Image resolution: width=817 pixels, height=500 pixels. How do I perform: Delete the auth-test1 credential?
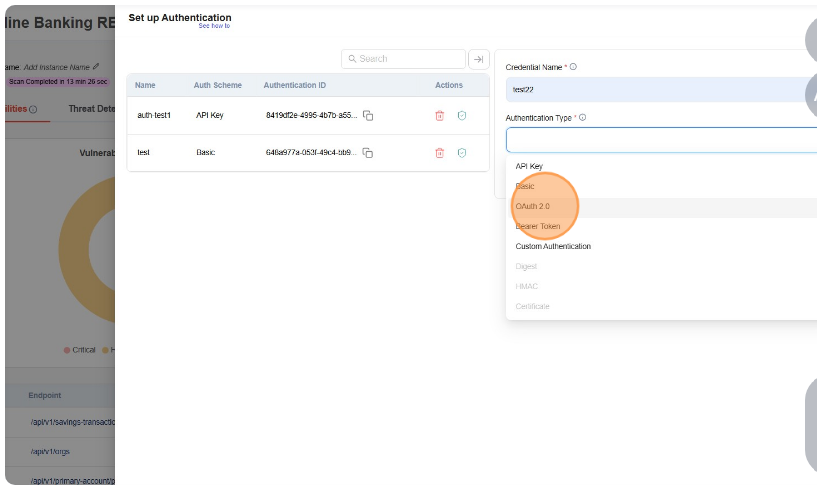tap(439, 116)
